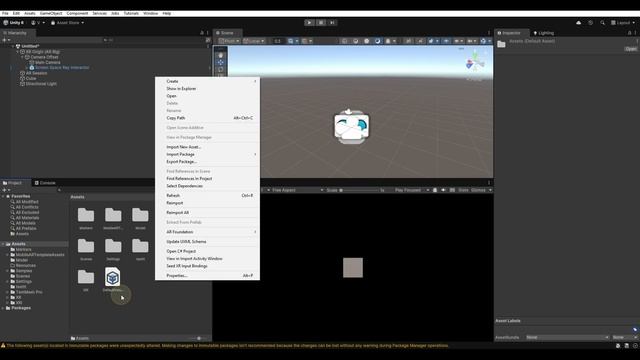Choose Refresh from the context menu
Image resolution: width=640 pixels, height=360 pixels.
coord(207,196)
